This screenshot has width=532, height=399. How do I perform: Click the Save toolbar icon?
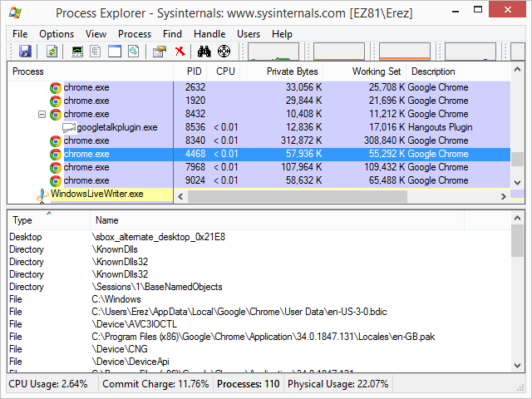[25, 52]
